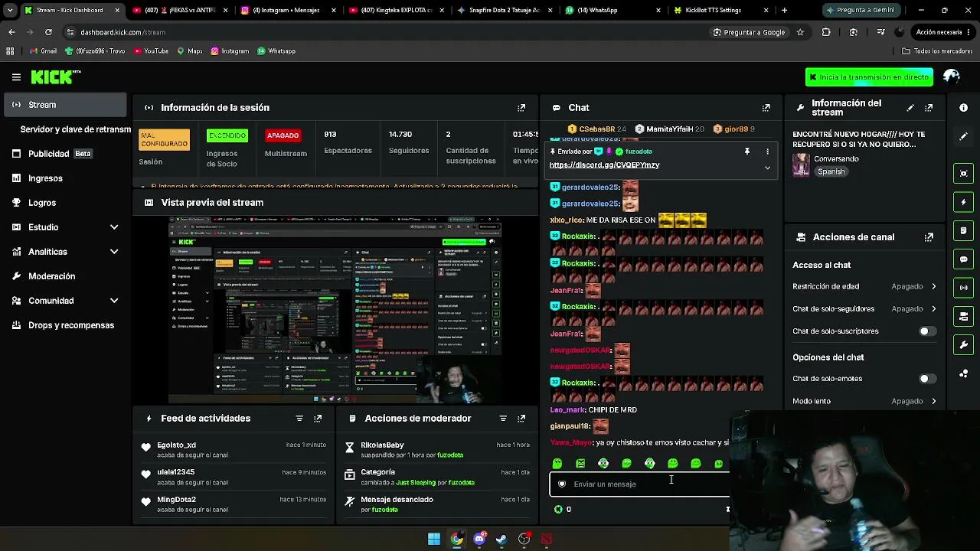Image resolution: width=980 pixels, height=551 pixels.
Task: Toggle the notes panel button in right sidebar
Action: tap(963, 230)
